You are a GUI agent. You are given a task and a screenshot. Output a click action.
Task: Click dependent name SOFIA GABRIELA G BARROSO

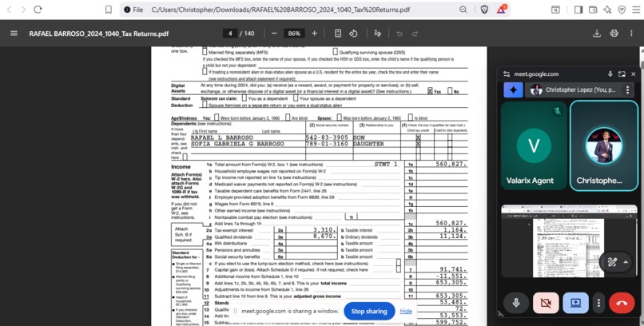237,144
